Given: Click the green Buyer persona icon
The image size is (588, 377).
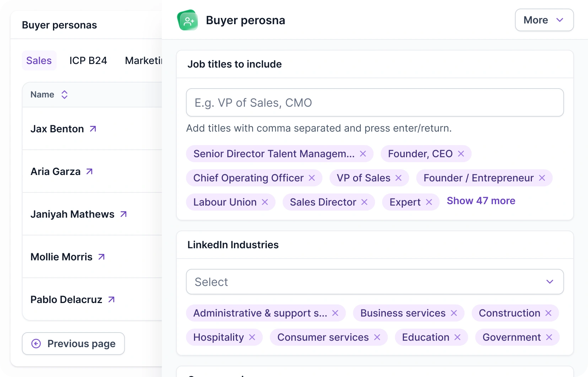Looking at the screenshot, I should pos(188,20).
